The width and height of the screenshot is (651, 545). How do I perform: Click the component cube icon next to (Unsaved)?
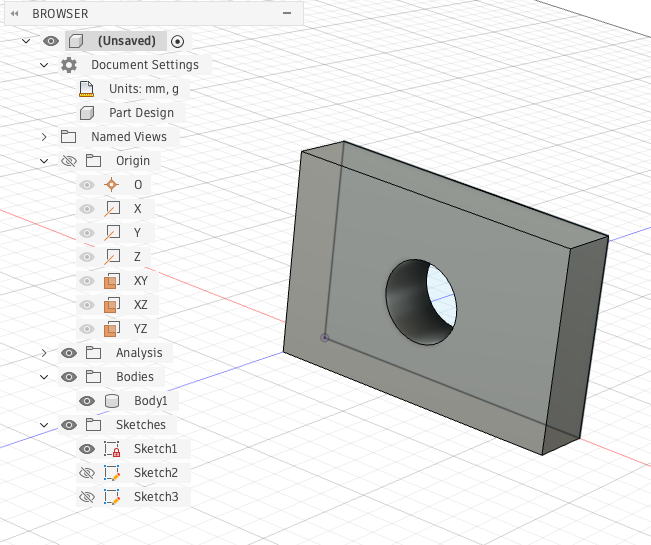(76, 41)
